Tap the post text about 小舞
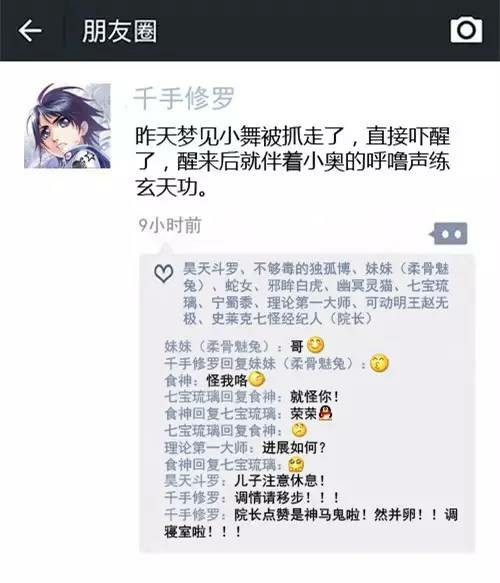Screen dimensions: 500x583 (293, 161)
